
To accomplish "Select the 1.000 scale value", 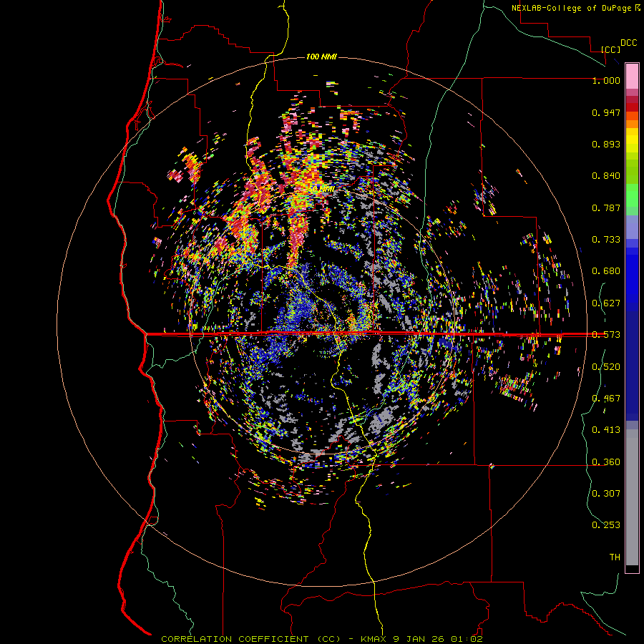I will point(606,80).
